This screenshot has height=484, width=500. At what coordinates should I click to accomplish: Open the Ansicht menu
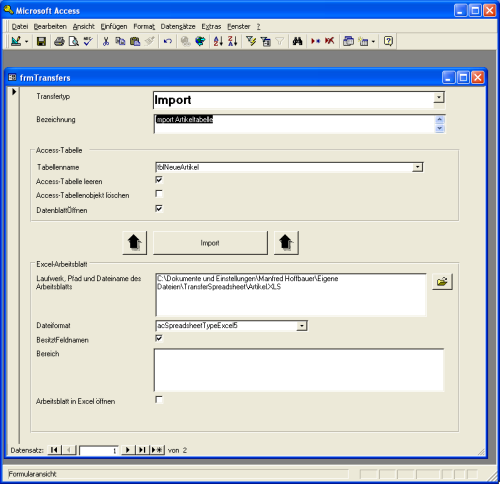click(x=84, y=26)
